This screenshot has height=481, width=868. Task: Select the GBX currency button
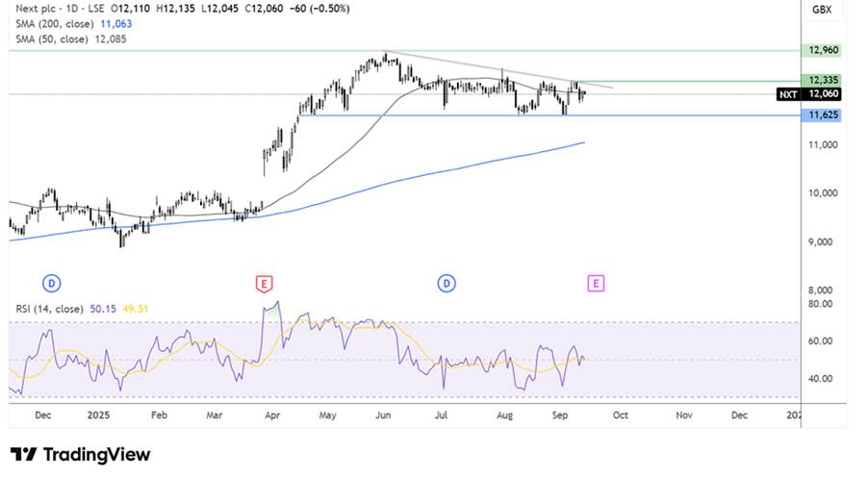coord(822,10)
